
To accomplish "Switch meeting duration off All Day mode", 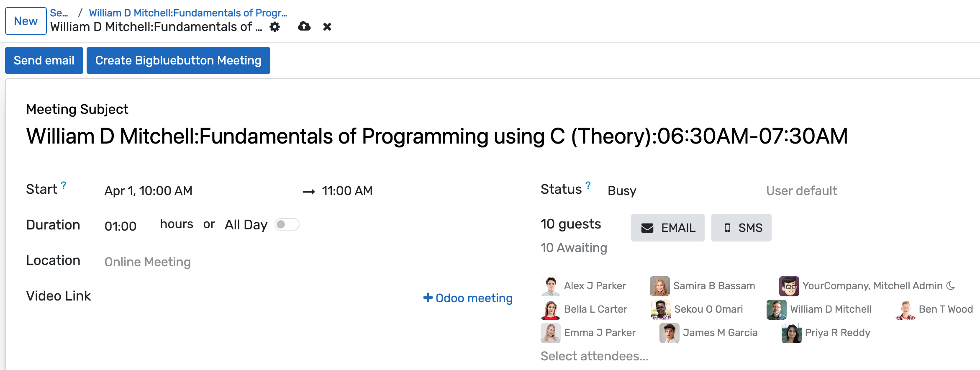I will click(287, 225).
